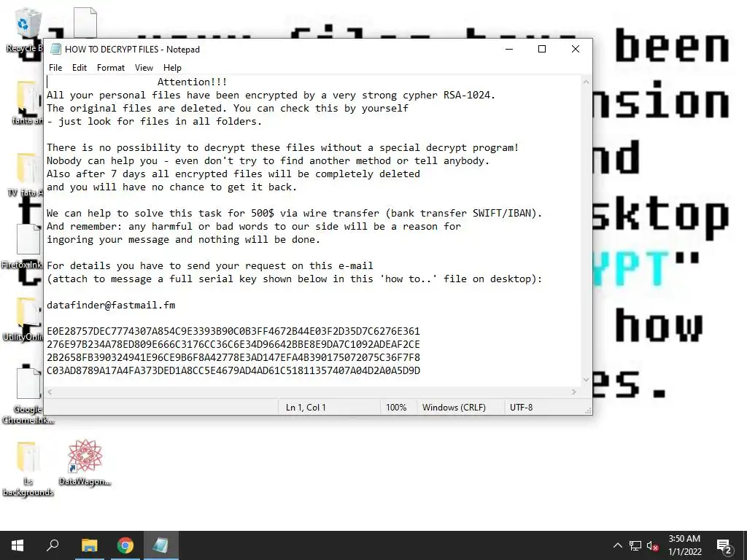Maximize the Notepad window

pos(542,49)
